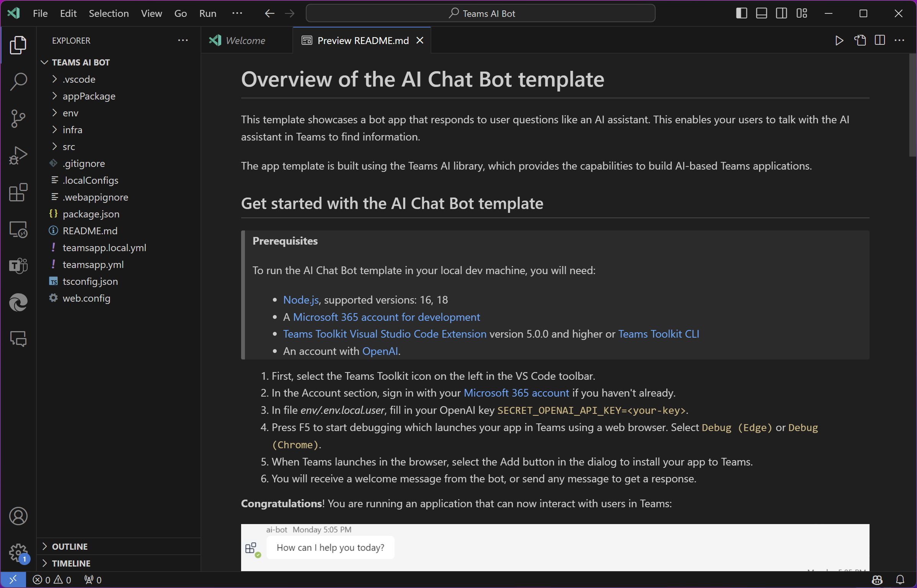Viewport: 917px width, 588px height.
Task: Open the Microsoft 365 account link
Action: click(x=517, y=392)
